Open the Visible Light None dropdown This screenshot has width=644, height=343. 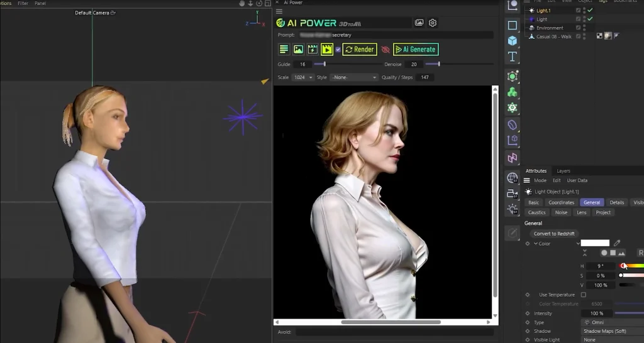(x=614, y=340)
